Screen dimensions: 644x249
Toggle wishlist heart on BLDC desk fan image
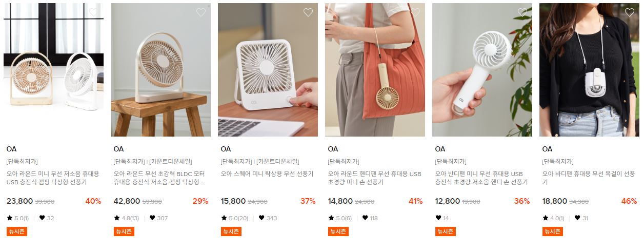[x=200, y=12]
